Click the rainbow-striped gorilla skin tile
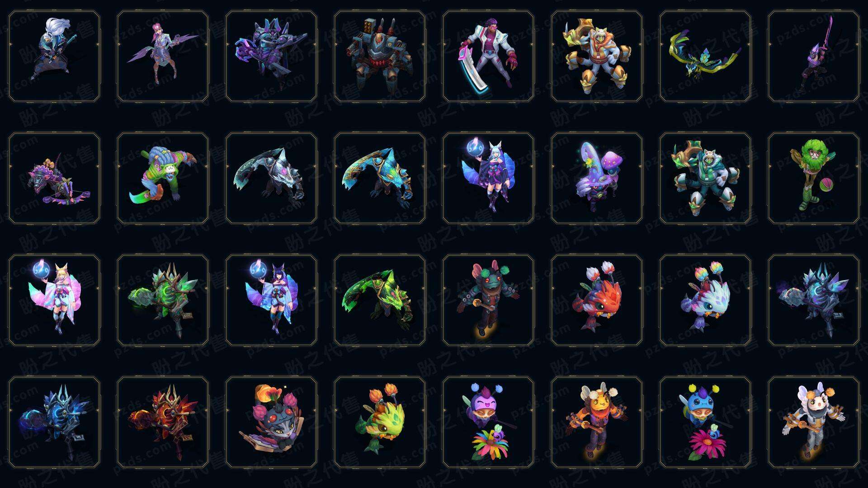The height and width of the screenshot is (488, 868). [x=163, y=178]
